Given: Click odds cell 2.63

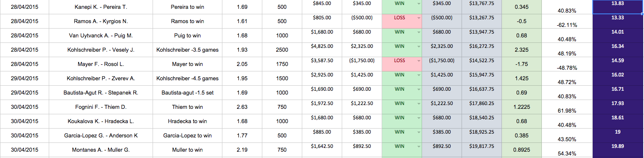Looking at the screenshot, I should click(x=242, y=107).
